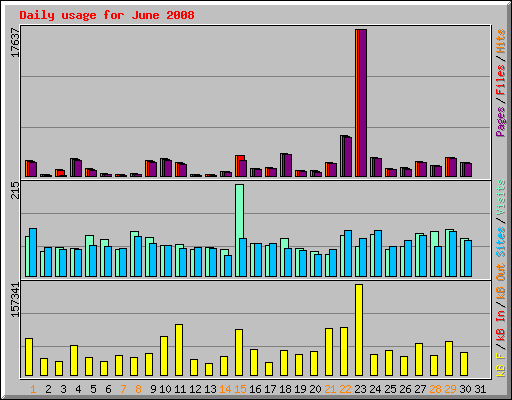This screenshot has height=400, width=512.
Task: Click the blue sites bar for day 29
Action: 453,254
